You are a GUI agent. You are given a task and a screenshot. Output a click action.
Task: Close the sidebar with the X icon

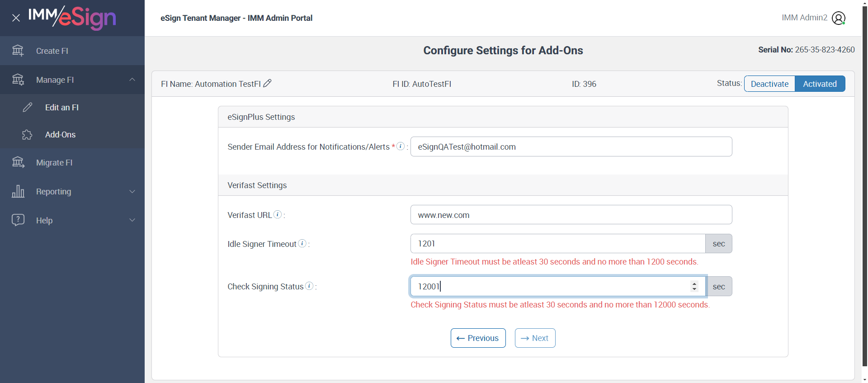coord(16,18)
